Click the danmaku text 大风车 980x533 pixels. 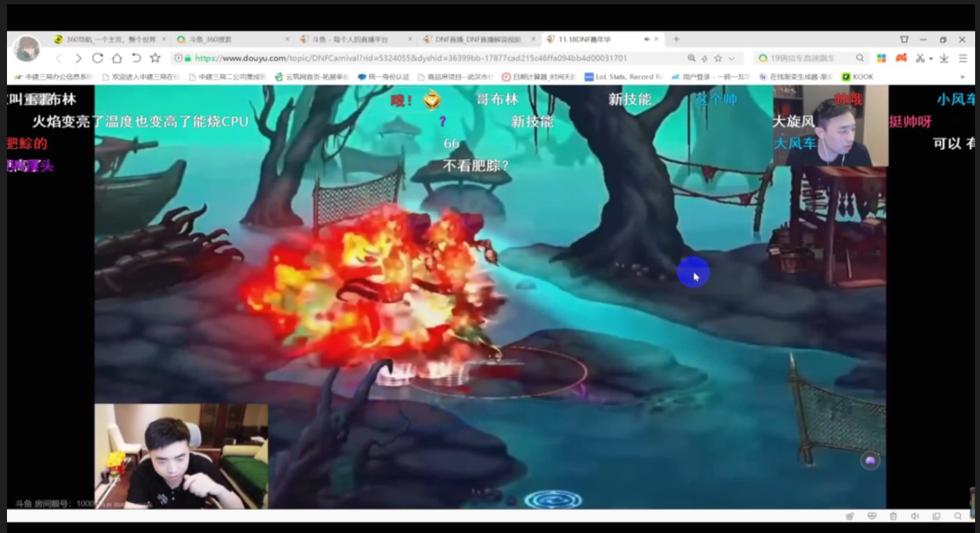[794, 144]
